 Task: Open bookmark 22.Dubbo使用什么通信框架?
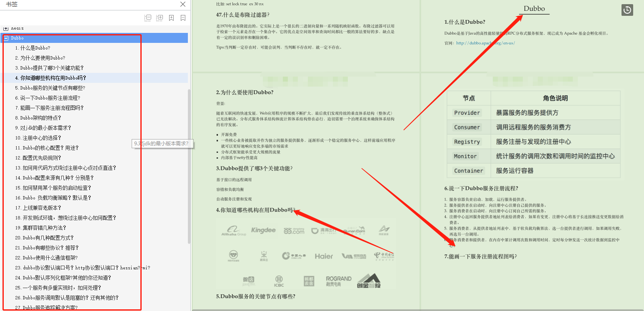click(46, 258)
